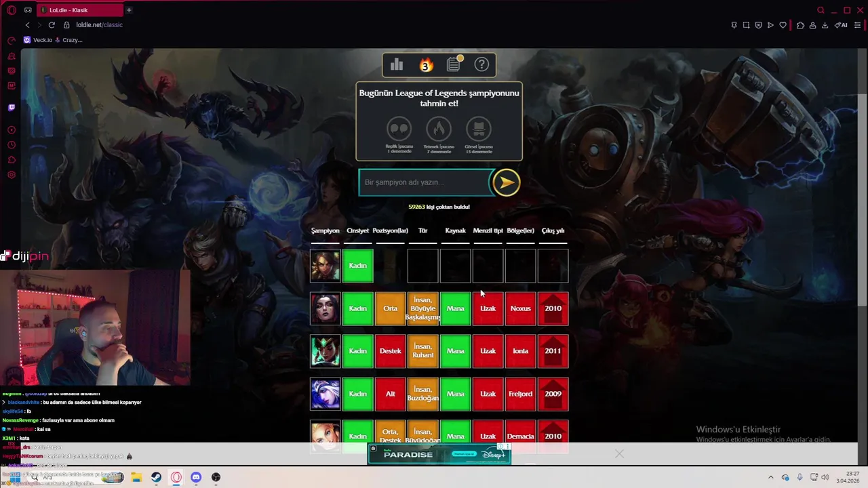The image size is (868, 488).
Task: Open the history clock icon in sidebar
Action: pos(12,145)
